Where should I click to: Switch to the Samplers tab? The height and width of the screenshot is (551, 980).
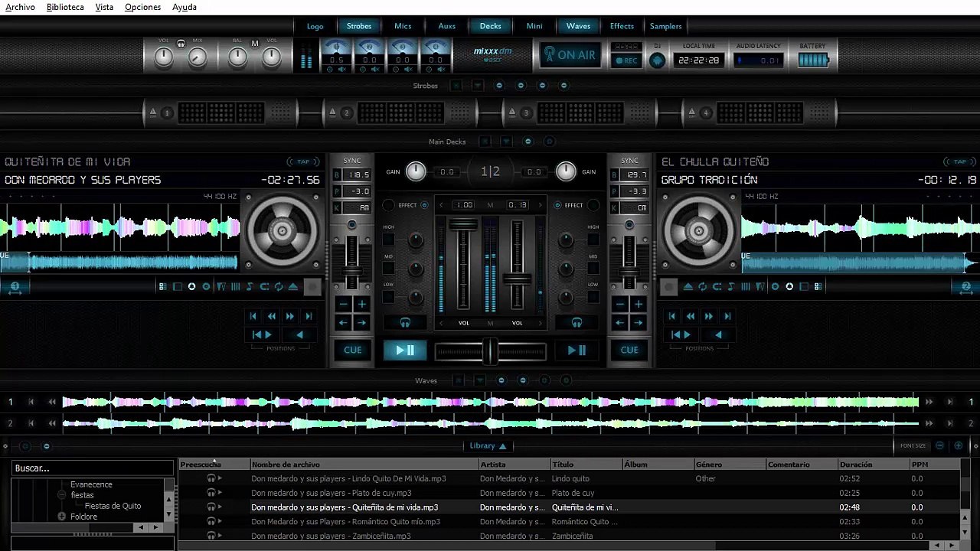pyautogui.click(x=665, y=26)
